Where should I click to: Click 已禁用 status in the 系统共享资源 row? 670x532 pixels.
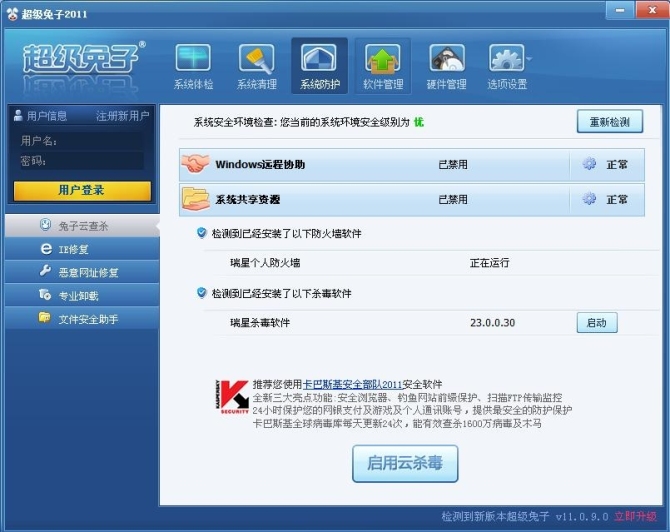(453, 200)
